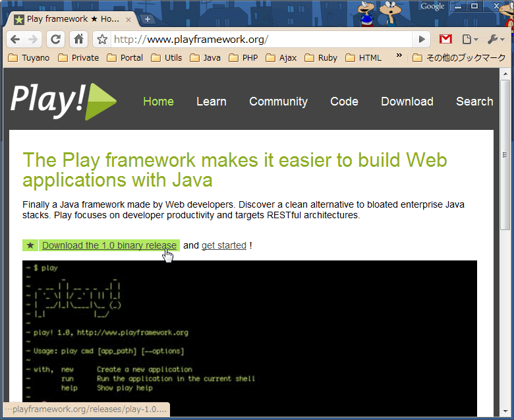514x420 pixels.
Task: Click Download the 1.0 binary release link
Action: point(109,245)
